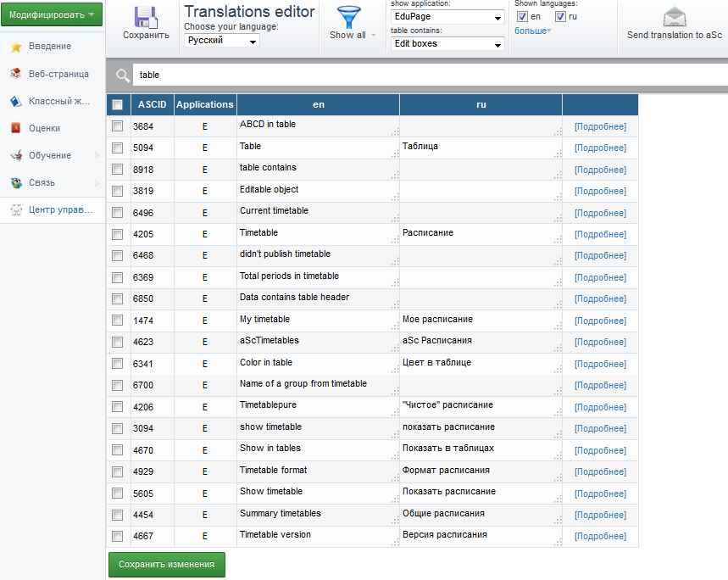Click the Веб-страница house icon
This screenshot has width=728, height=580.
(16, 74)
